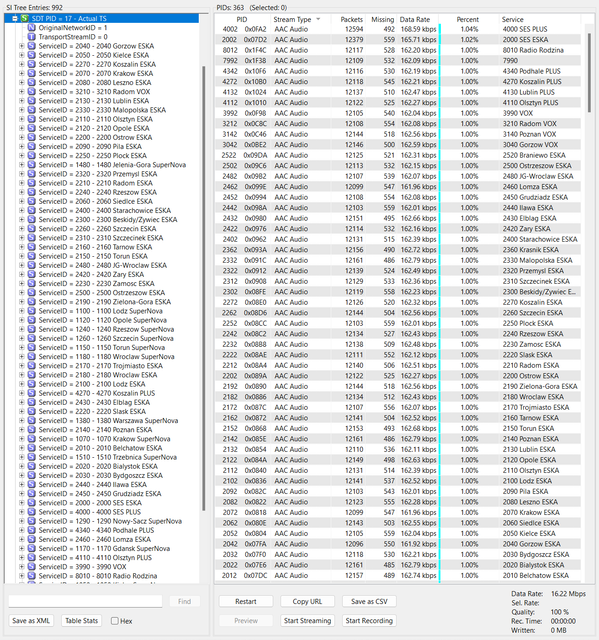This screenshot has height=640, width=599.
Task: Collapse the SDT PID 17 root node
Action: click(x=15, y=18)
